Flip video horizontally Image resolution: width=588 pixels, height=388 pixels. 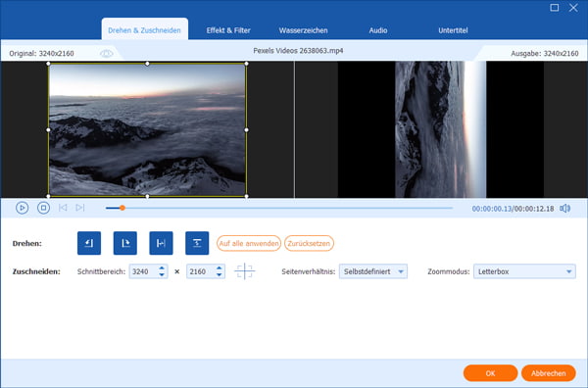pos(161,243)
